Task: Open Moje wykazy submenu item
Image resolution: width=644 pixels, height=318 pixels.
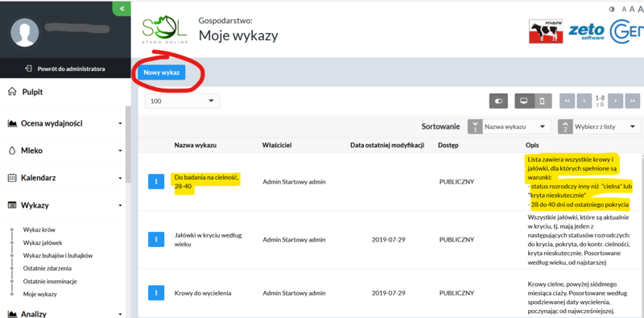Action: tap(39, 294)
